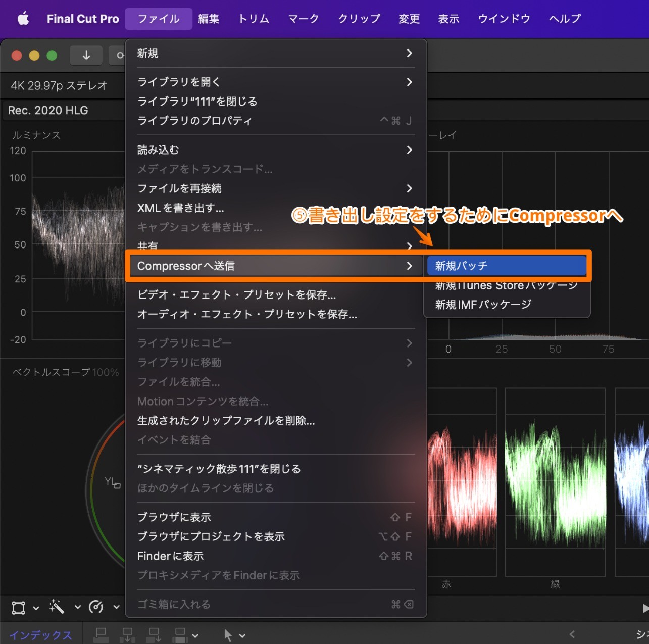649x644 pixels.
Task: Click the ルミナンス scope label
Action: (36, 135)
